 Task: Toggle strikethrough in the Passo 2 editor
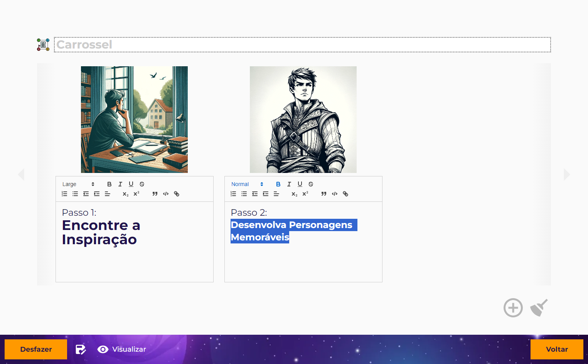(311, 184)
